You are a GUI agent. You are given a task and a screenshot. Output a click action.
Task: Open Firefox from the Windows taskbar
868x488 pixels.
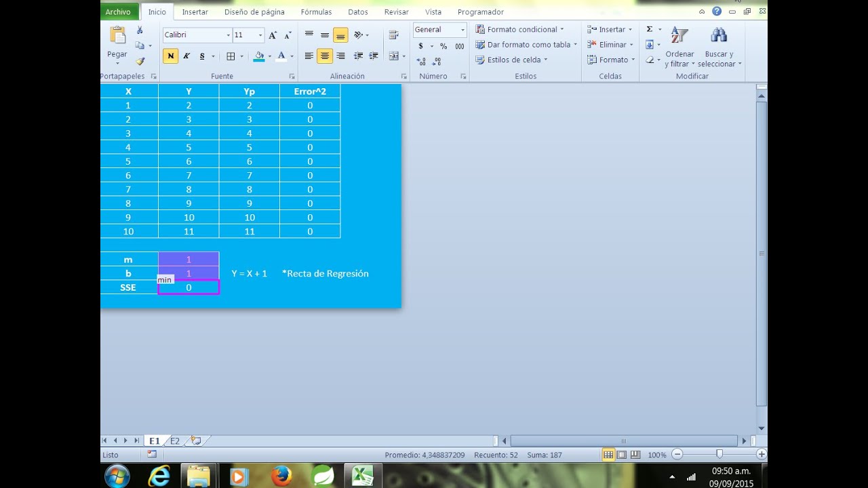click(x=281, y=476)
